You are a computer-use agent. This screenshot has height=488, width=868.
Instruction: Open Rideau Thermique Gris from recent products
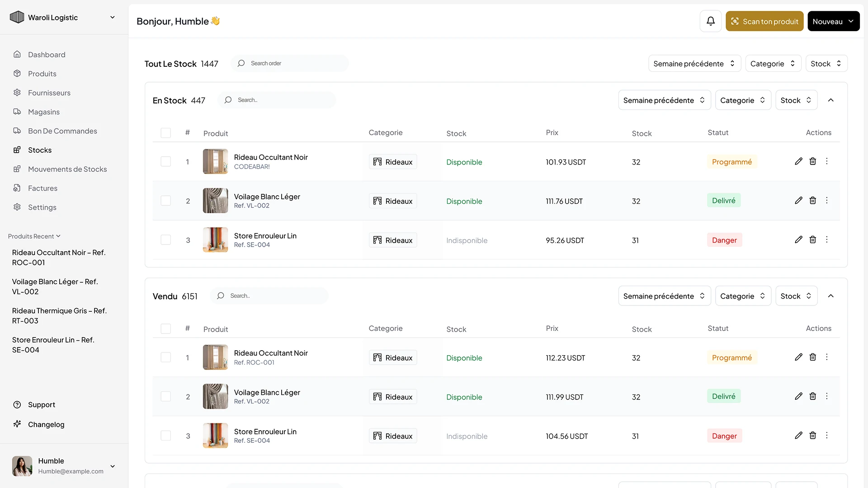pyautogui.click(x=59, y=315)
